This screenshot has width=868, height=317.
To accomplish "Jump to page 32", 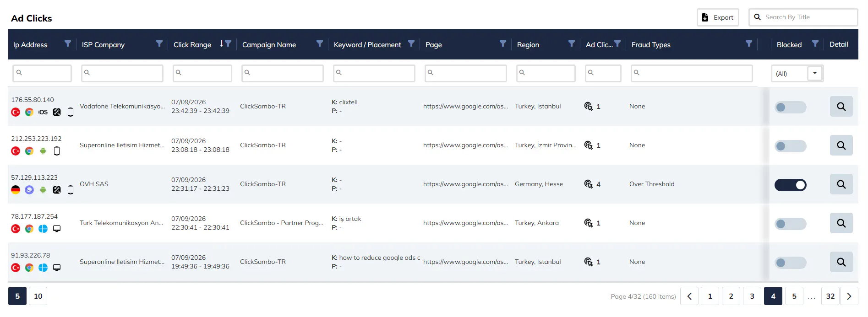I will (x=830, y=296).
